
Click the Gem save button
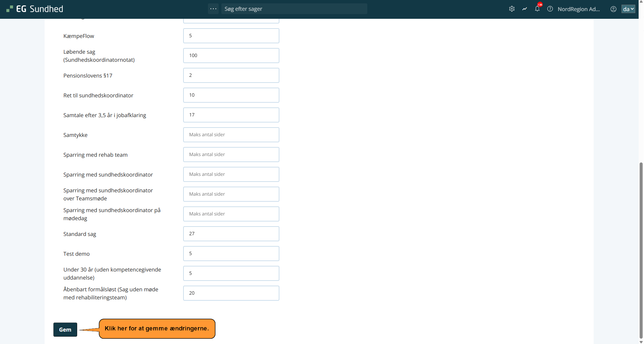pyautogui.click(x=65, y=330)
